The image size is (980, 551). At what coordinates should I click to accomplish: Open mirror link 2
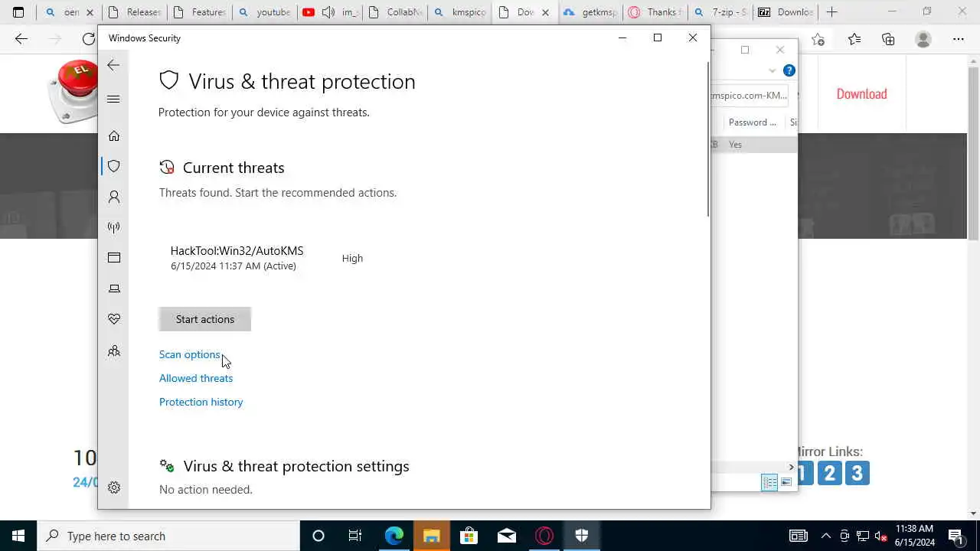[829, 473]
